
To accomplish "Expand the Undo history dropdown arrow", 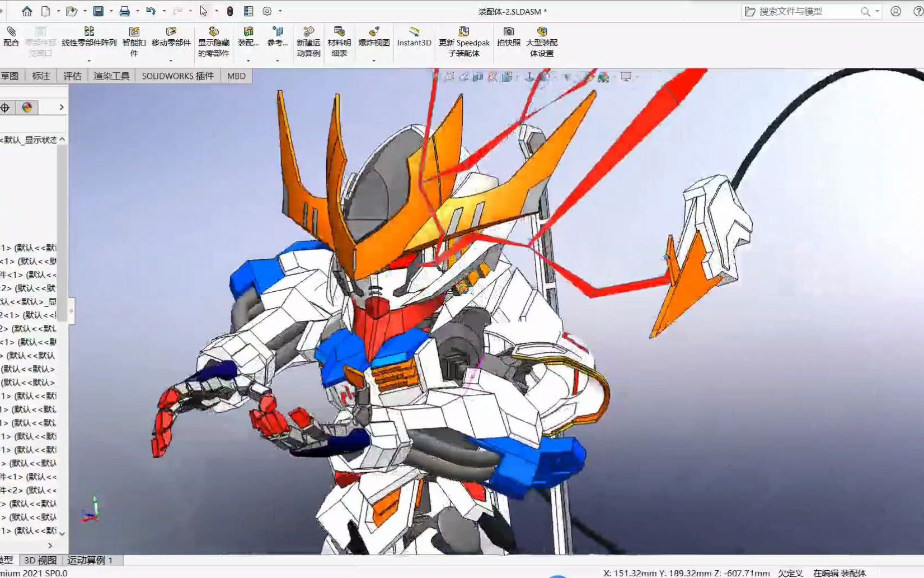I will click(163, 11).
